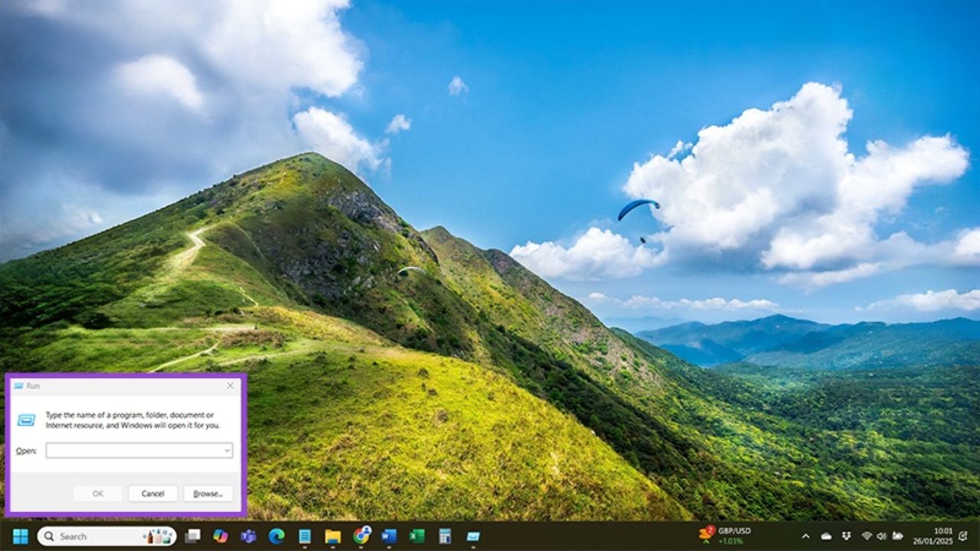Open Microsoft Excel
Viewport: 980px width, 551px height.
coord(415,536)
